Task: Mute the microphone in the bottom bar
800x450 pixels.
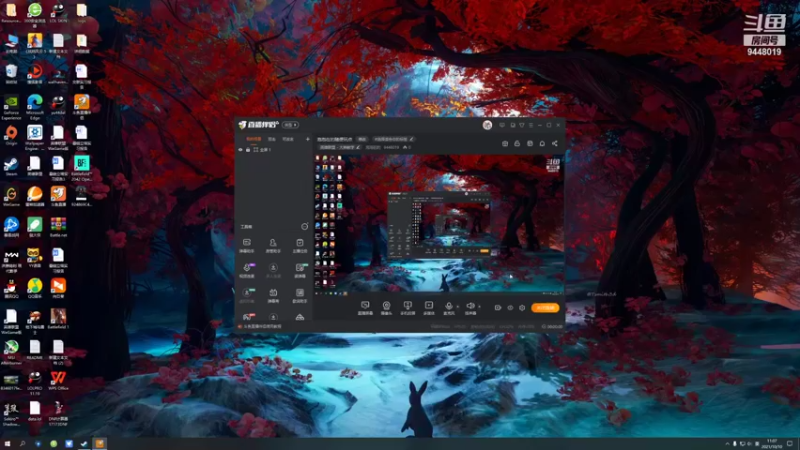Action: (448, 308)
